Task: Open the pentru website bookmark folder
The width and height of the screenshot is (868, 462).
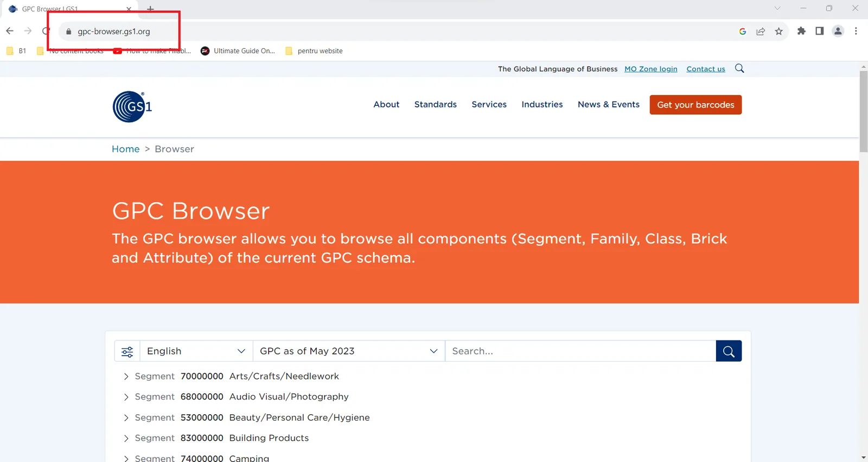Action: point(314,51)
